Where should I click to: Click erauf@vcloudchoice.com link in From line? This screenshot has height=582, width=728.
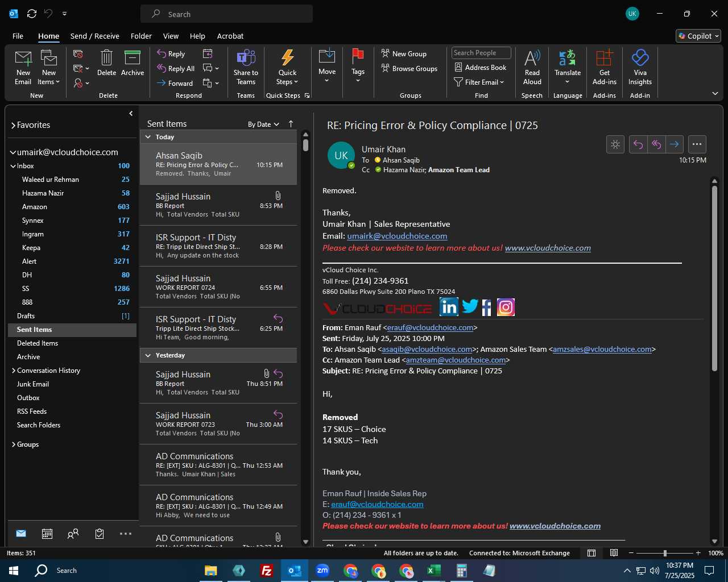[430, 327]
